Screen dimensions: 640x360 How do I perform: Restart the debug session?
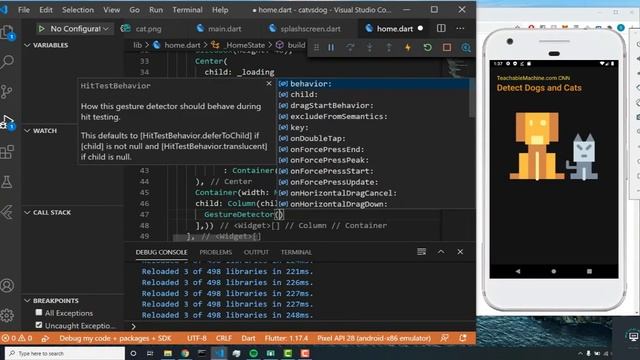point(427,47)
